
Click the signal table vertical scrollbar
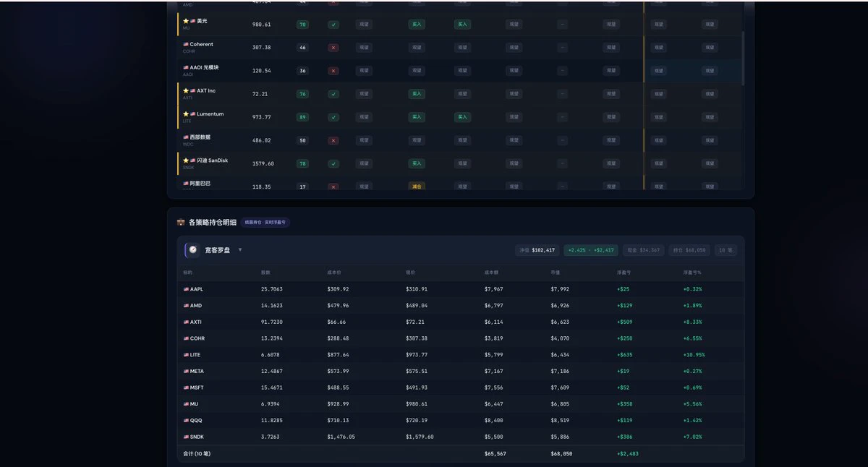pyautogui.click(x=744, y=58)
